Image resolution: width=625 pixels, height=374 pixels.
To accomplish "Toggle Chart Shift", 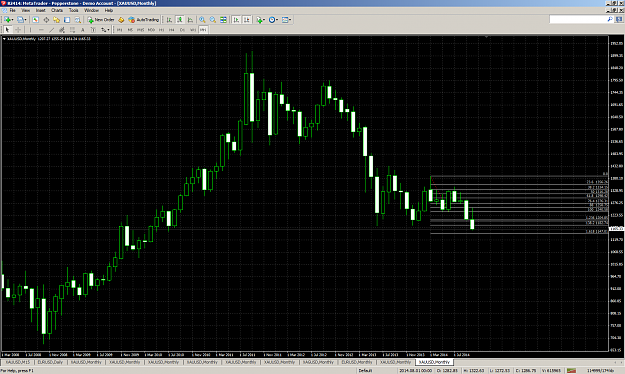I will tap(247, 20).
